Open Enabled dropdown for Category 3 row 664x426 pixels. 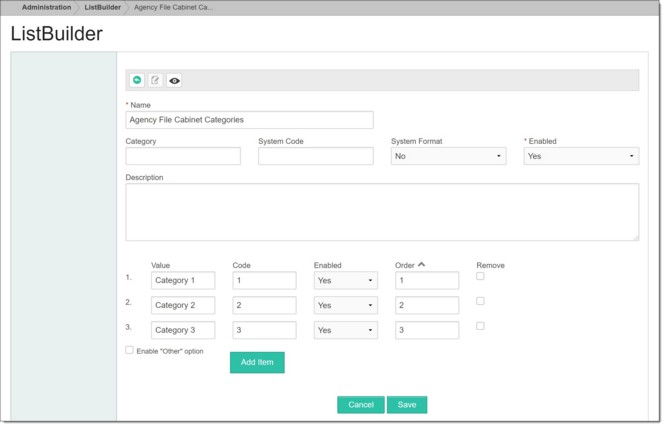[346, 330]
